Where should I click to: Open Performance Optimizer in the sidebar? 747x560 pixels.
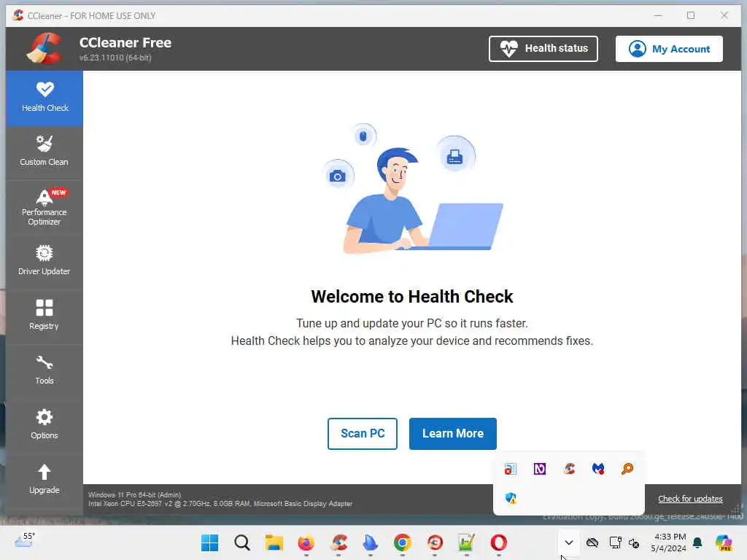pos(44,208)
